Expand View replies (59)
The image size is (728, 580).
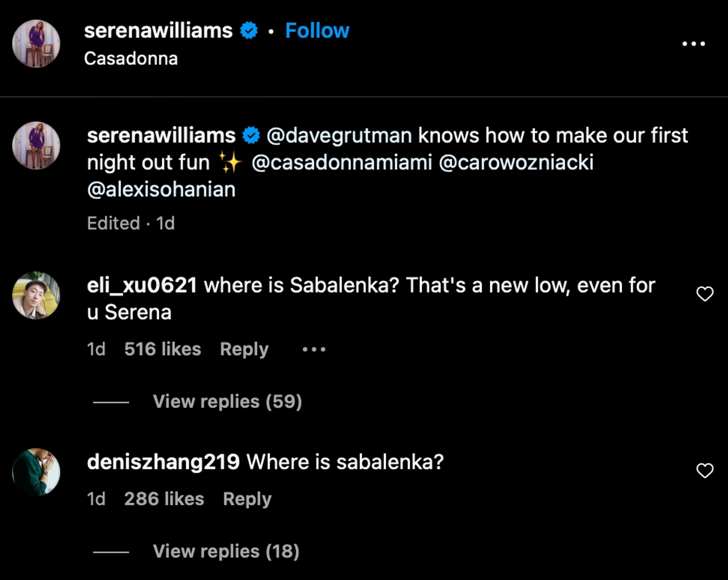point(227,401)
